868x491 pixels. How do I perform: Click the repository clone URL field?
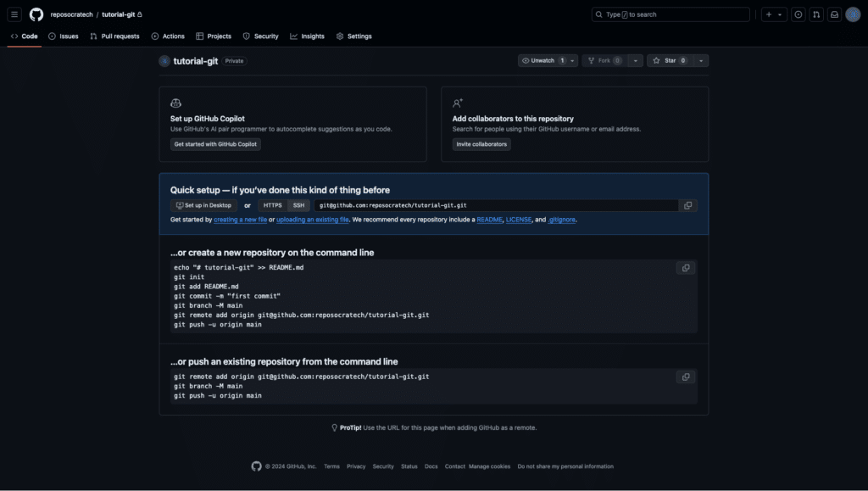coord(496,205)
